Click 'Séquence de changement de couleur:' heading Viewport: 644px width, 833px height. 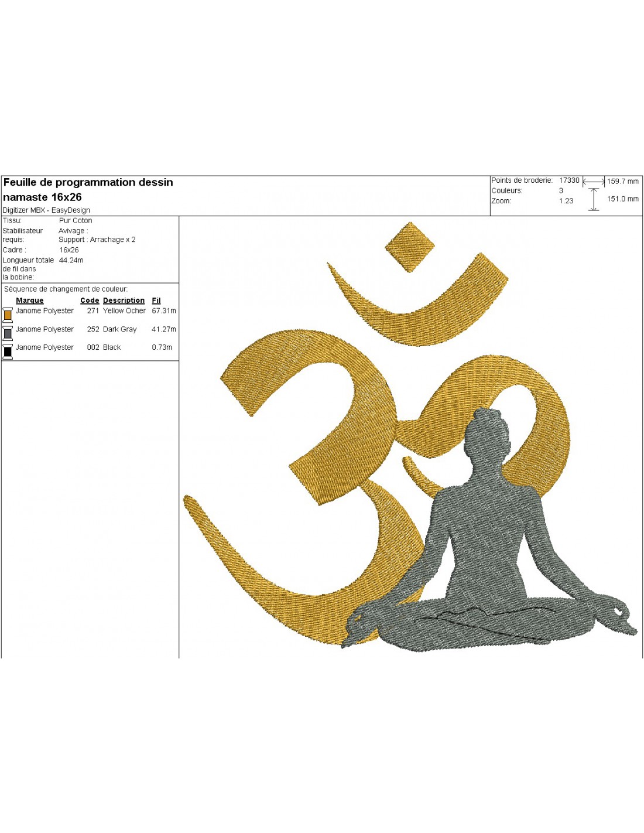[x=66, y=289]
